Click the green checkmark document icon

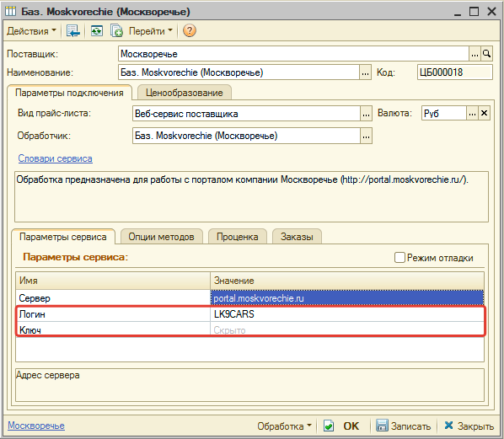click(x=329, y=426)
